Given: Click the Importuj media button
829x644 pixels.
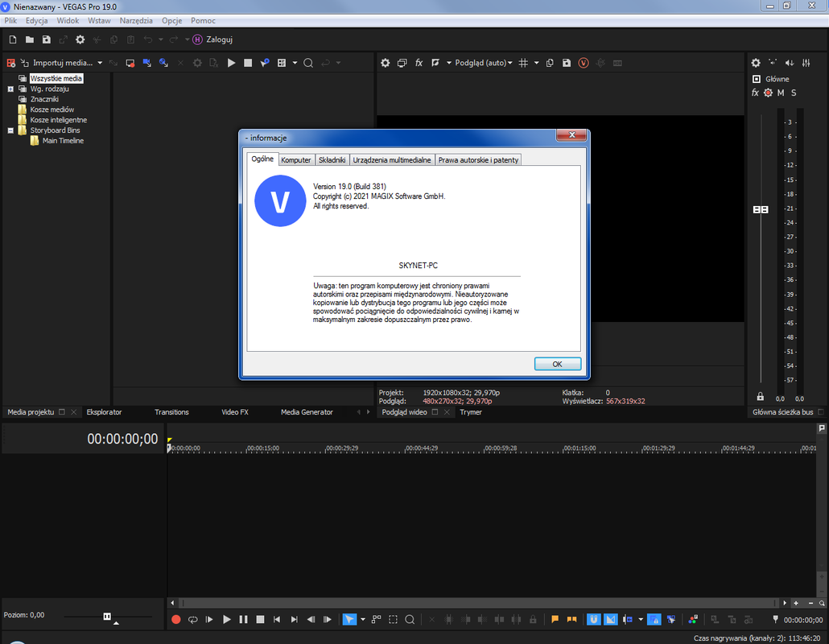Looking at the screenshot, I should coord(63,63).
